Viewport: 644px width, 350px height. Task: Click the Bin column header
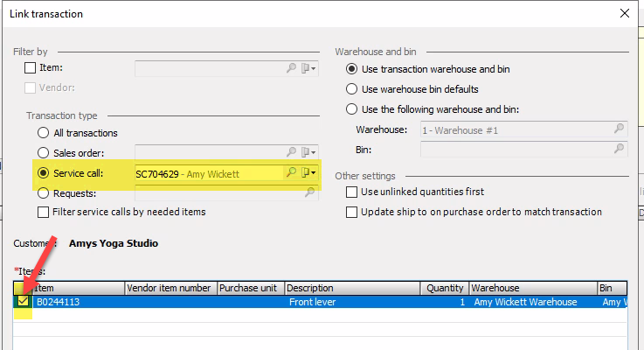(x=613, y=288)
